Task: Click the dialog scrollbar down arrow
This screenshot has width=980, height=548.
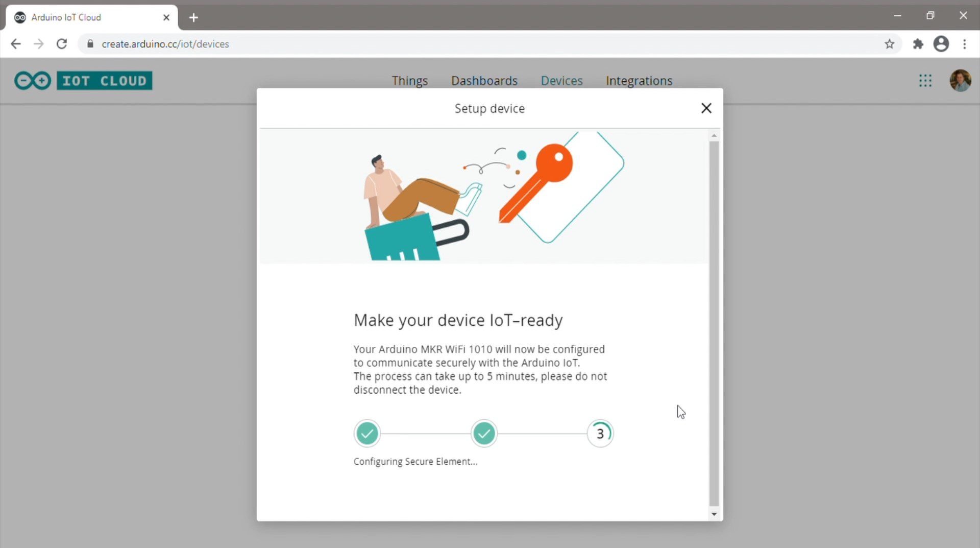Action: tap(714, 514)
